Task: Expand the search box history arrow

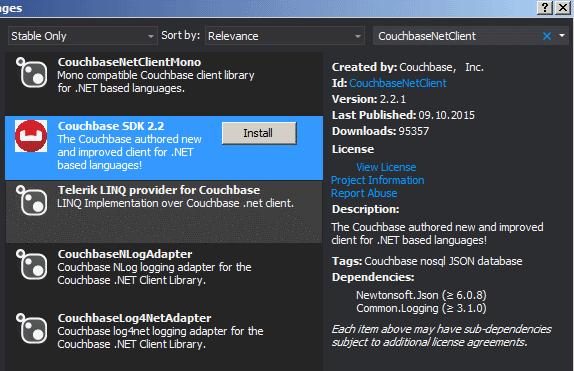Action: pyautogui.click(x=562, y=36)
